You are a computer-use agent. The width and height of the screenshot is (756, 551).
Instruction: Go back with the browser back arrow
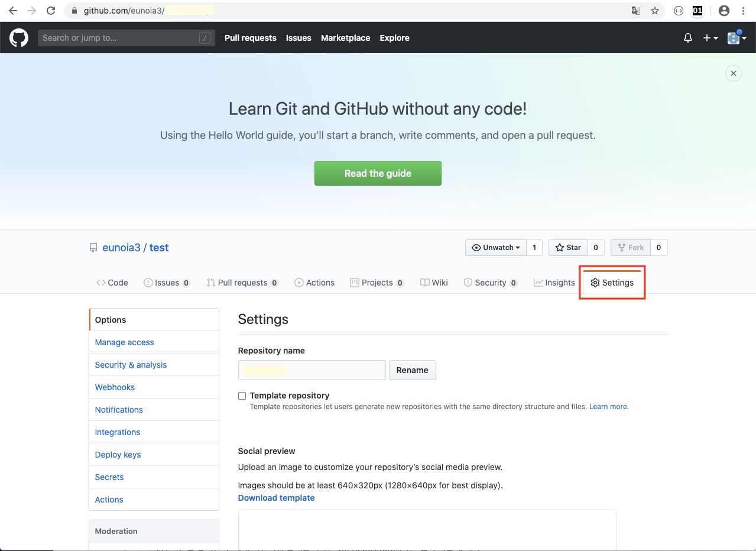(13, 11)
